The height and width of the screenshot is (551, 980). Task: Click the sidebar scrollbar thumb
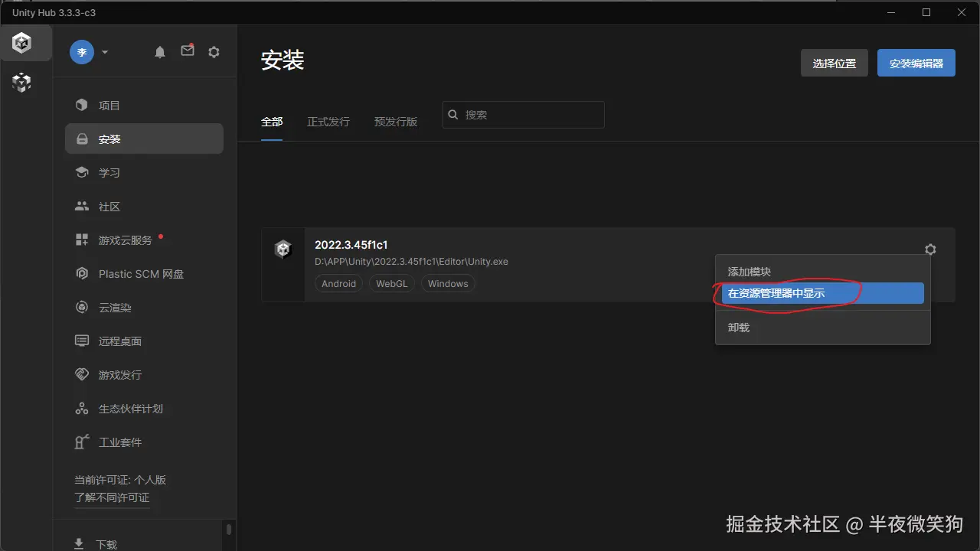(228, 530)
